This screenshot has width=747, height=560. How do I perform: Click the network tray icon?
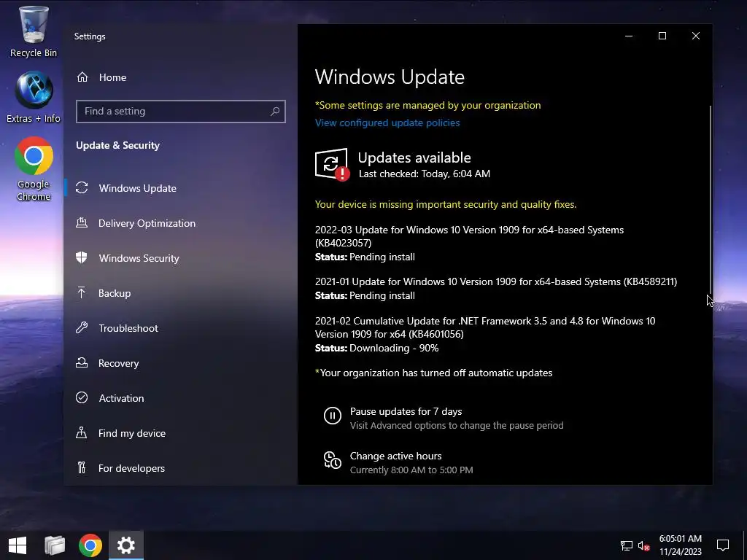coord(626,545)
